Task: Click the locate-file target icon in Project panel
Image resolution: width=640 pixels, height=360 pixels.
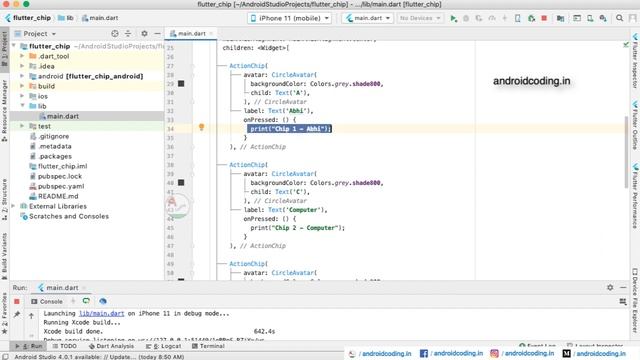Action: 115,33
